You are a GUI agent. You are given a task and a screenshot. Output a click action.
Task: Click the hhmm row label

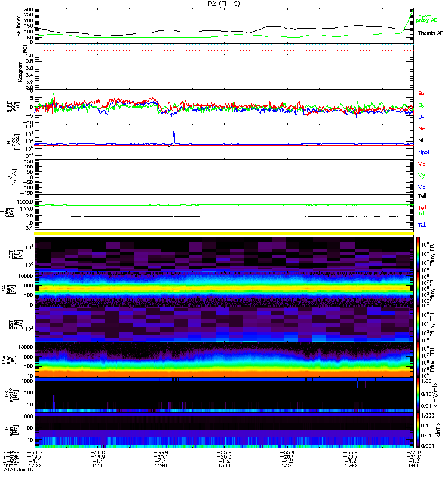tap(10, 465)
